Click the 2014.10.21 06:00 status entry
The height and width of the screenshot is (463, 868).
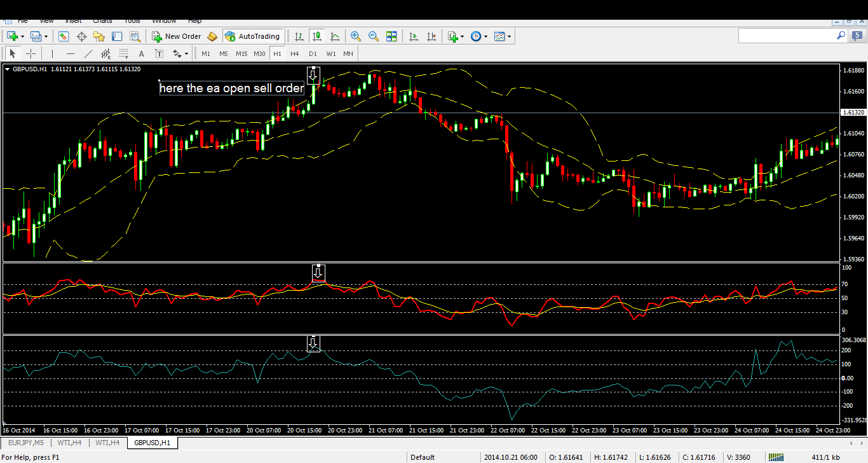(x=510, y=457)
